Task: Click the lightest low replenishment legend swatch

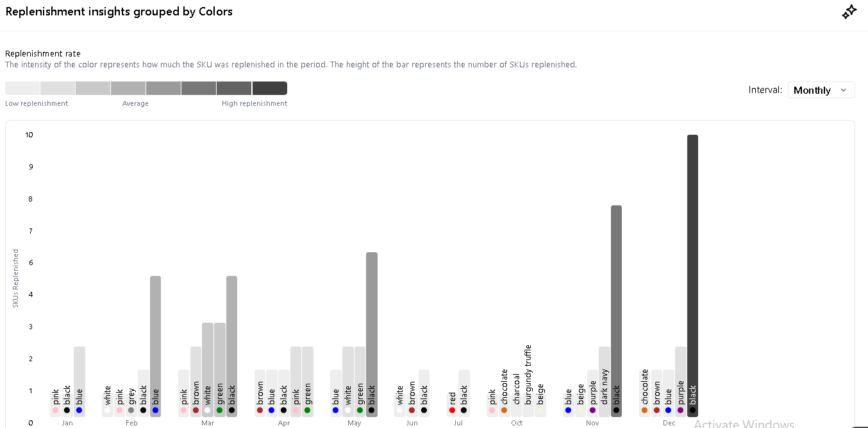Action: tap(22, 88)
